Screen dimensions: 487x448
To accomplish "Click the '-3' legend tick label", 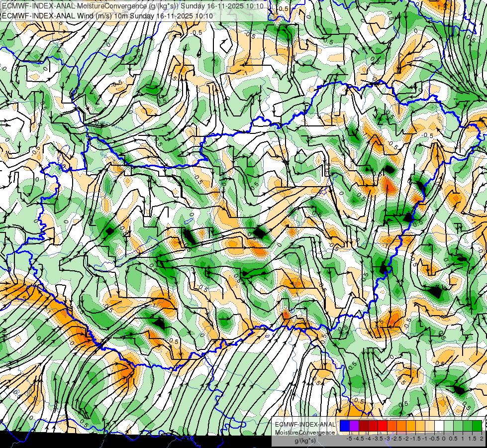I will (x=387, y=439).
